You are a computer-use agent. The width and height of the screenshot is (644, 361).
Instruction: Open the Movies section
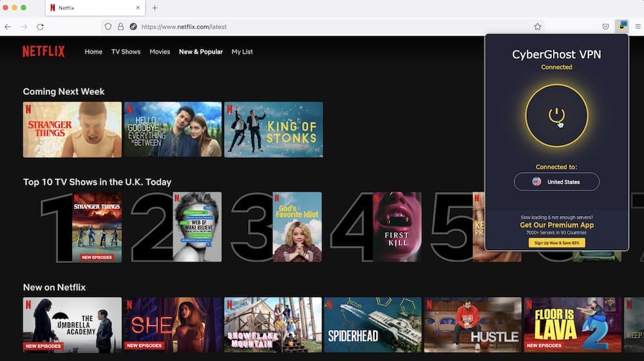[x=160, y=52]
